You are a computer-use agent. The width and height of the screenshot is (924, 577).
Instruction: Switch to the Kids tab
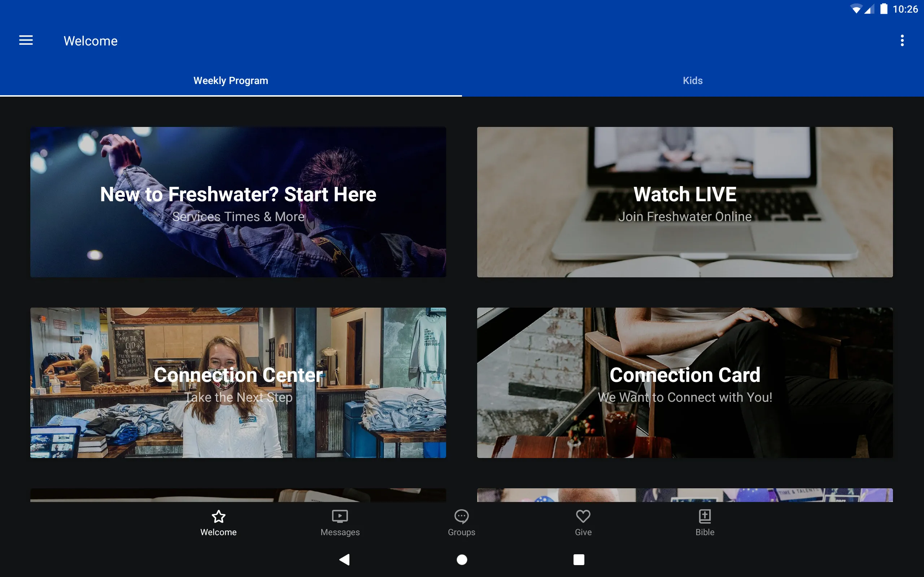pos(693,80)
